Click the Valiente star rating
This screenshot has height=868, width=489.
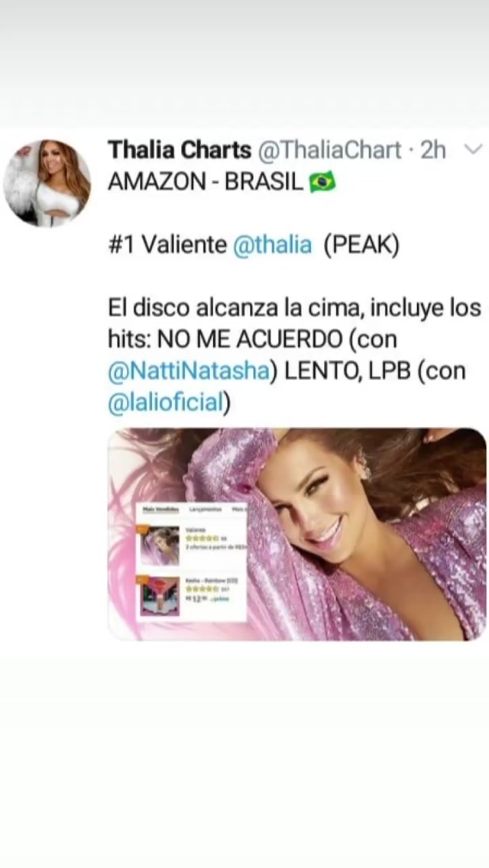coord(202,538)
